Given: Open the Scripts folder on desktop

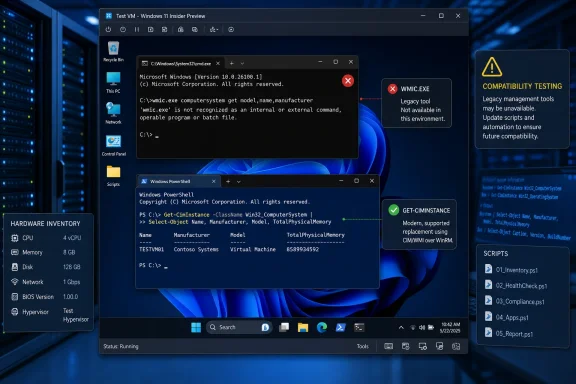Looking at the screenshot, I should [x=113, y=176].
